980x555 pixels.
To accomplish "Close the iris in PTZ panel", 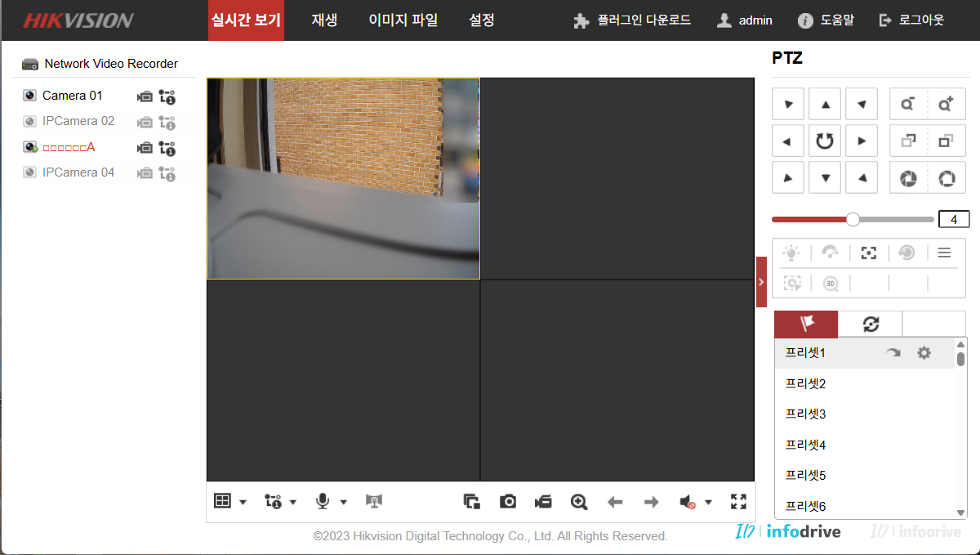I will click(x=908, y=178).
